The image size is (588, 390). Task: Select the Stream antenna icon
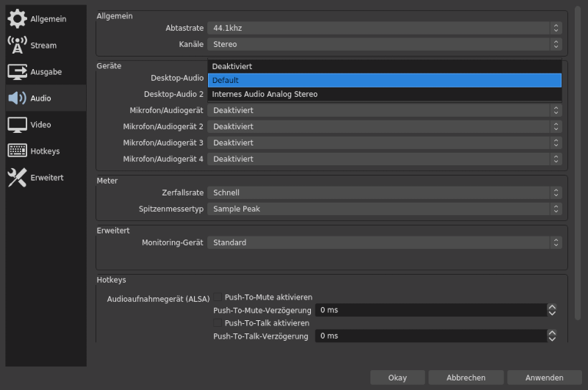pos(17,46)
